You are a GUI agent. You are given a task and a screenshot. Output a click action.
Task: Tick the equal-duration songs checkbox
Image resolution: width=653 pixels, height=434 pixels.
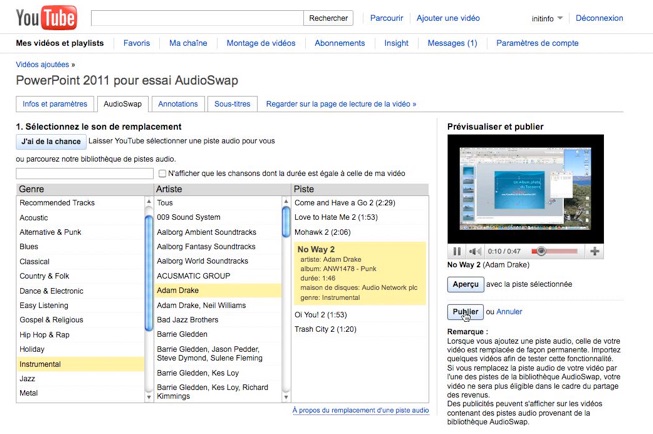(162, 173)
